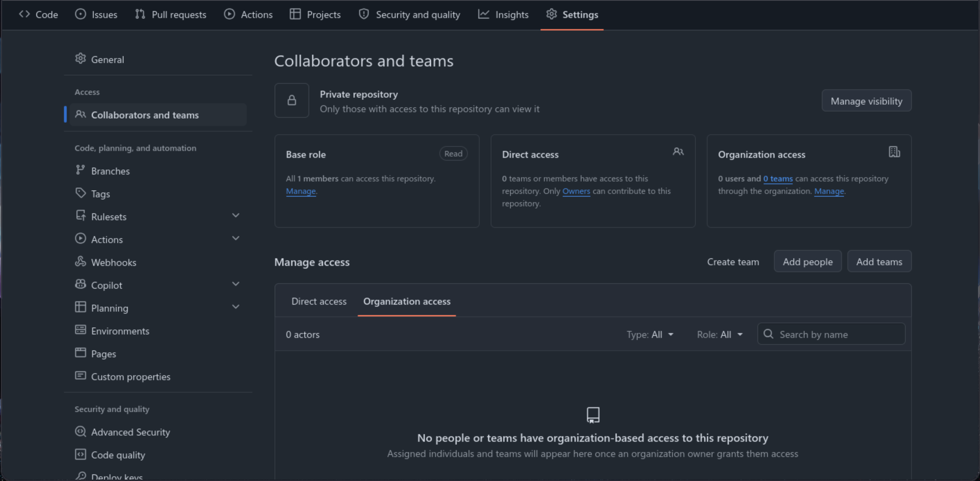This screenshot has height=481, width=980.
Task: Open the Role: All filter dropdown
Action: pos(720,334)
